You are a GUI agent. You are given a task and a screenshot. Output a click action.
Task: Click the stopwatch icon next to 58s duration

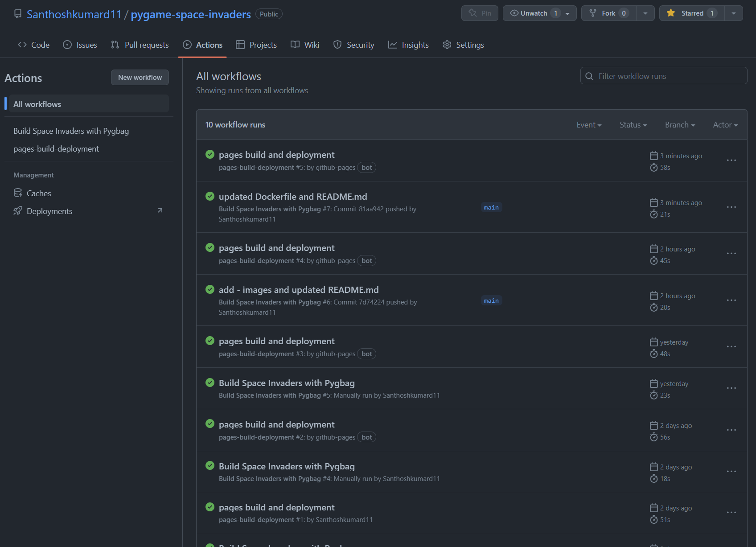[654, 167]
